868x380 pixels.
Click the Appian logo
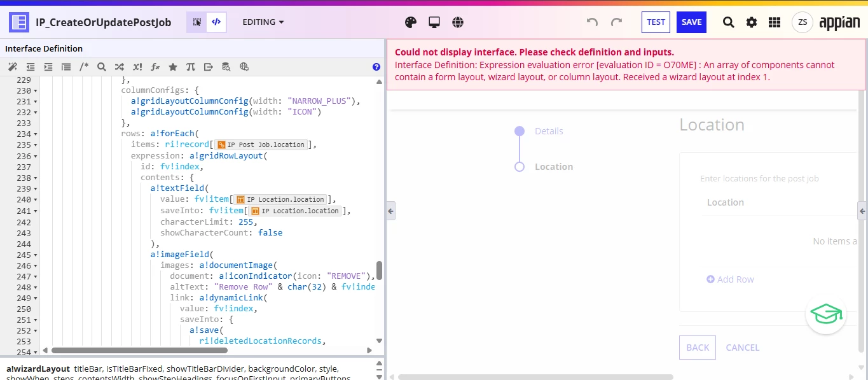pyautogui.click(x=839, y=23)
